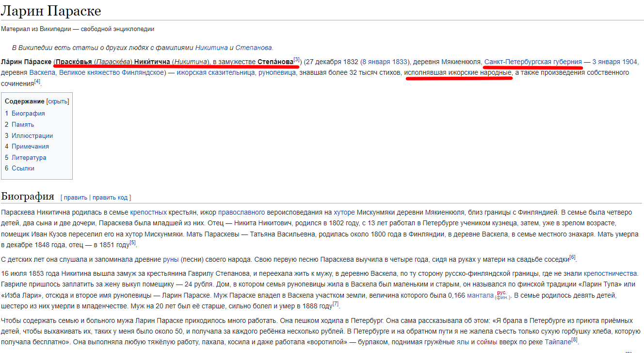644x353 pixels.
Task: Jump to «Память» contents entry
Action: [23, 124]
